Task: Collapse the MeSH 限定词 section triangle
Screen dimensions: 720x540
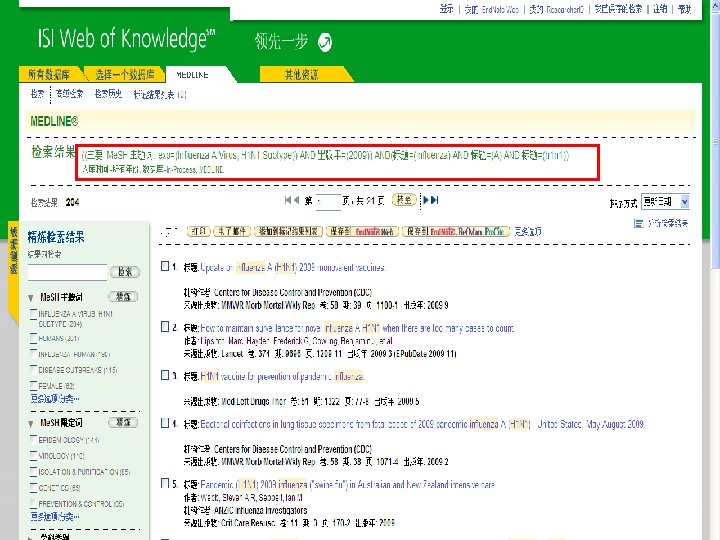Action: pos(31,423)
